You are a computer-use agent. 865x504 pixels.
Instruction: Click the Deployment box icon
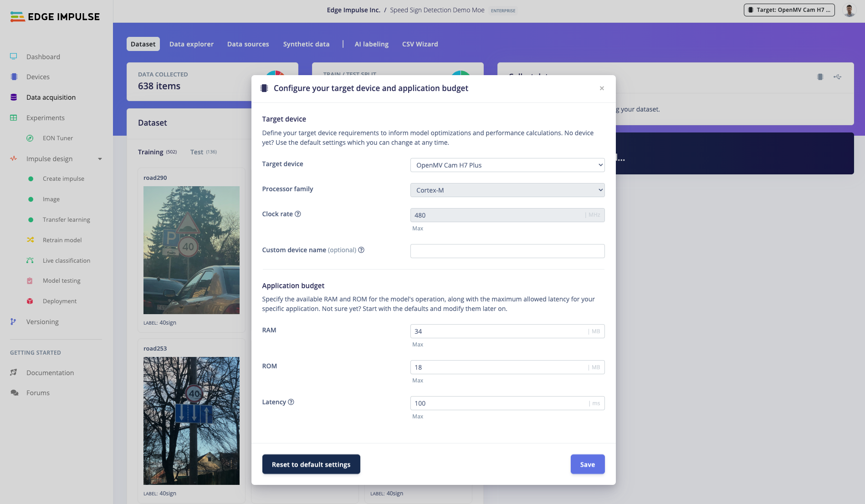coord(30,301)
